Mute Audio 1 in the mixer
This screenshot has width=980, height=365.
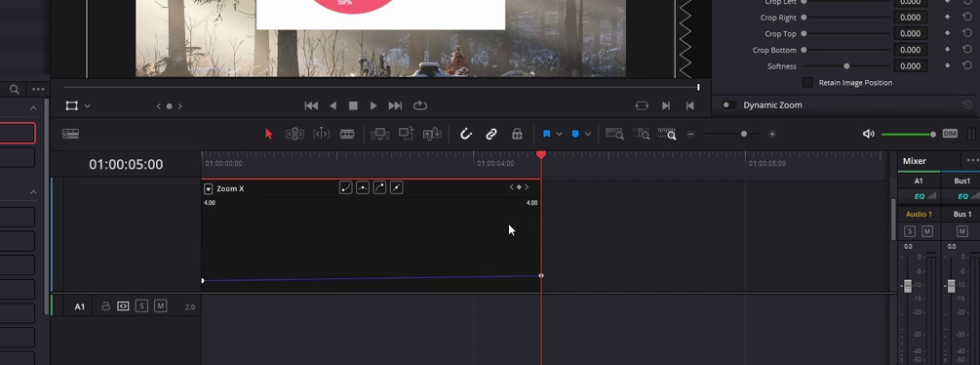click(x=927, y=232)
